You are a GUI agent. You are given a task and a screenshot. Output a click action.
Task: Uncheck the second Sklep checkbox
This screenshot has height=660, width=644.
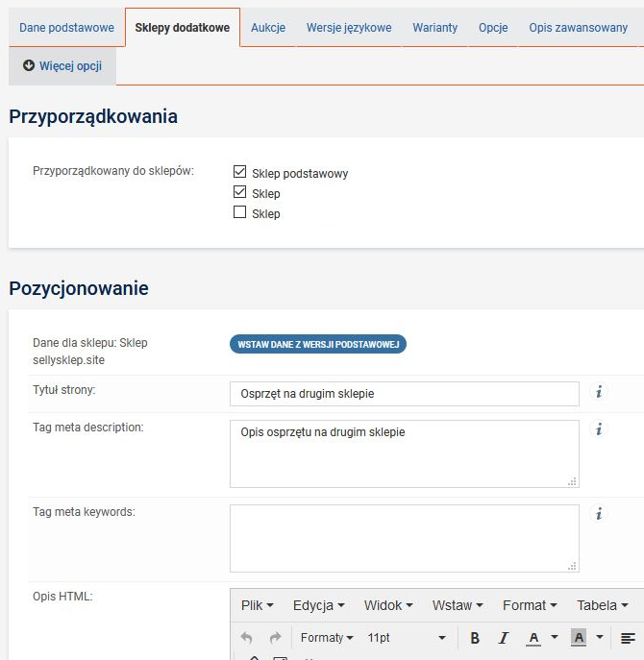[240, 192]
